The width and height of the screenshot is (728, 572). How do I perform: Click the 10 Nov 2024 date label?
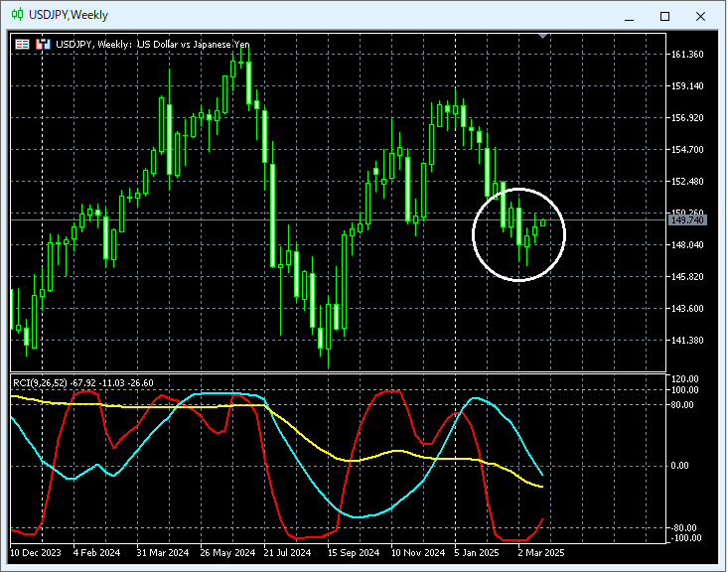click(x=418, y=553)
